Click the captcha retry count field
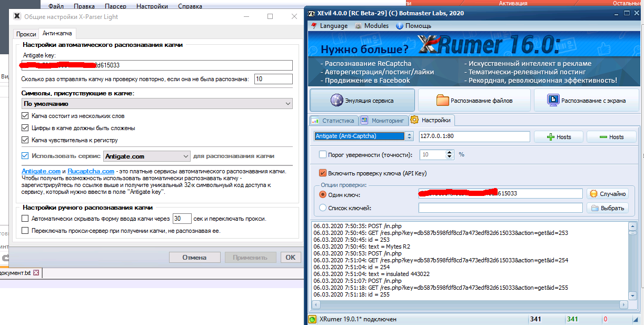 tap(273, 79)
